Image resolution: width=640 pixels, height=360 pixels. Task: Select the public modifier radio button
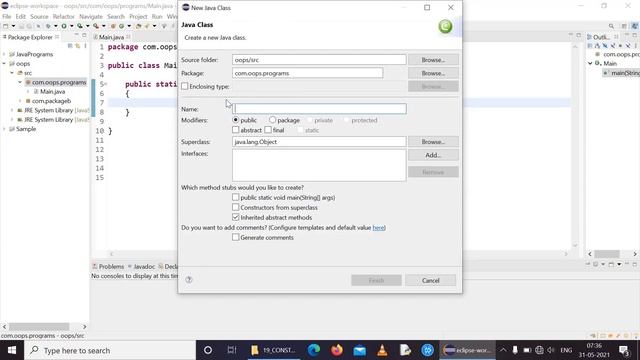point(236,120)
